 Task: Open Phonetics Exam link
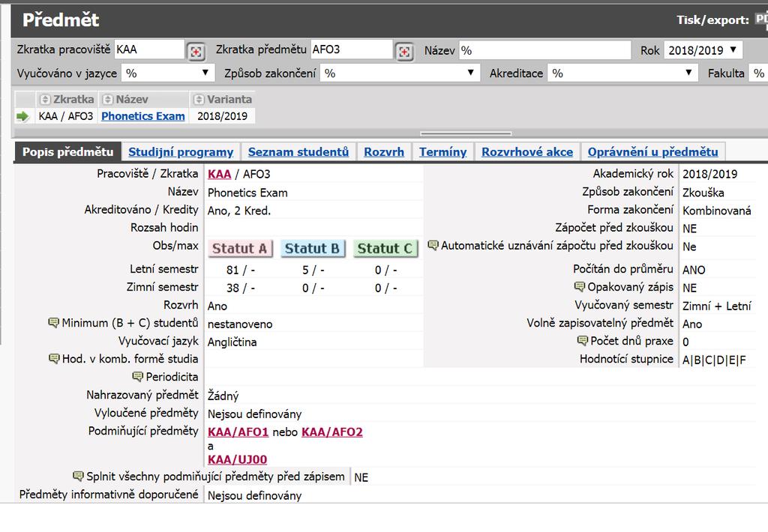point(143,116)
